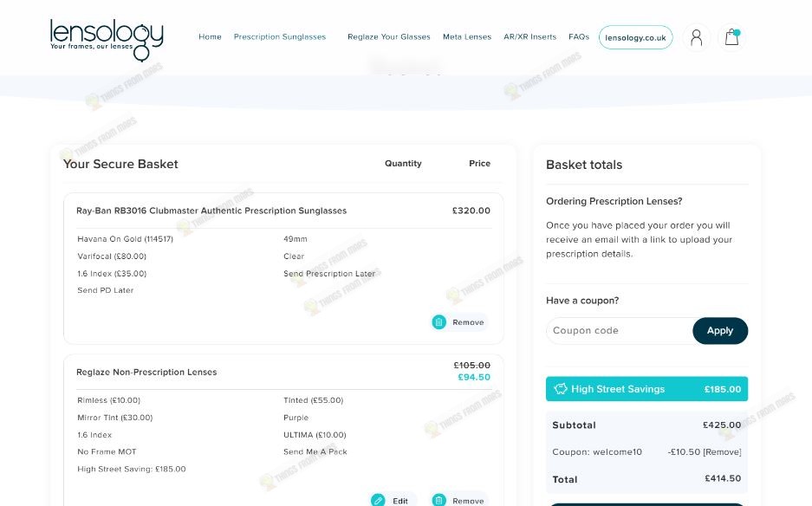
Task: Click No Frame MOT text
Action: point(107,451)
